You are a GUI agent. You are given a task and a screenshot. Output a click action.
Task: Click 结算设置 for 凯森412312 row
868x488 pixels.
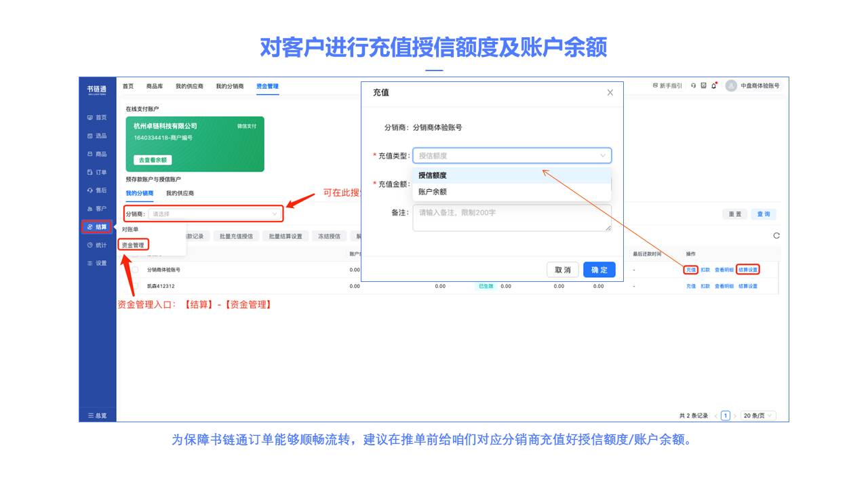[748, 286]
